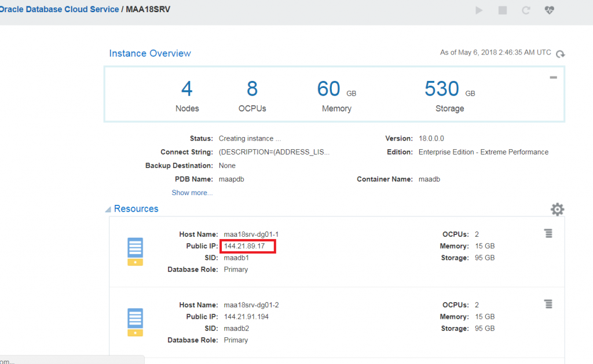
Task: Click the Show more... link
Action: coord(192,193)
